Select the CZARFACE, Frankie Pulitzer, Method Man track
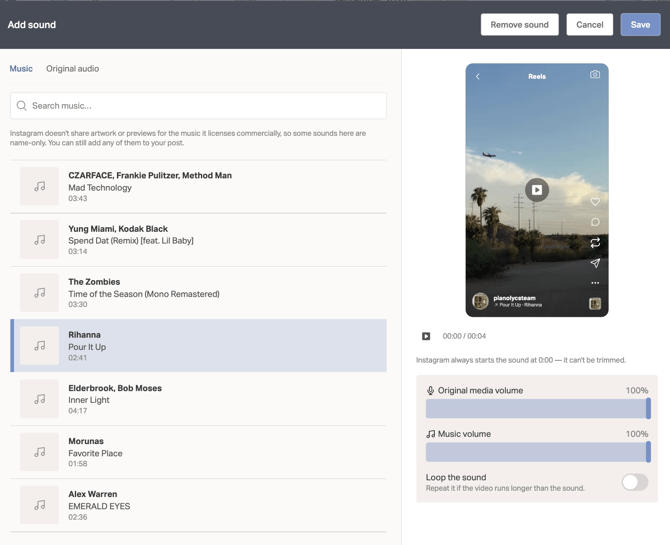 (x=198, y=186)
